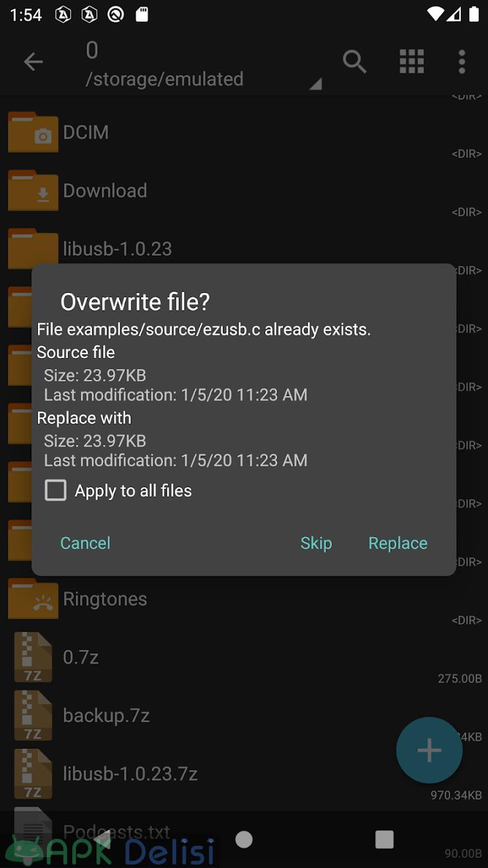Select the 0.7z archive entry
The height and width of the screenshot is (868, 488).
[x=244, y=657]
